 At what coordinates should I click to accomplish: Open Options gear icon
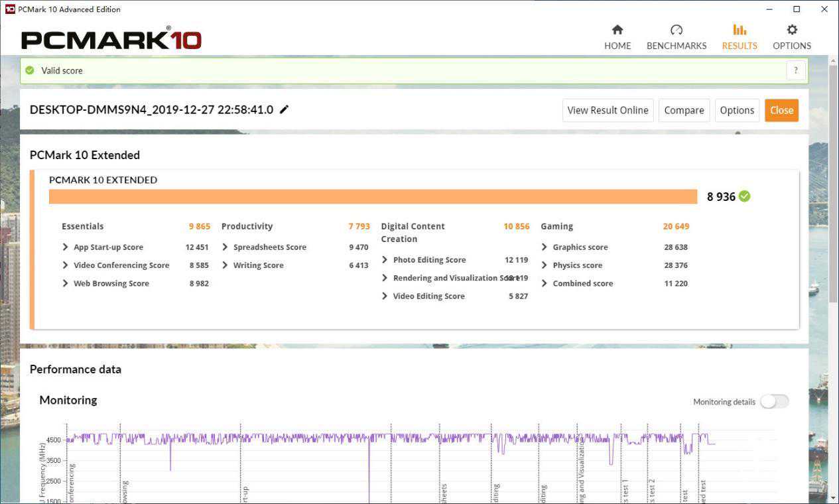point(791,30)
